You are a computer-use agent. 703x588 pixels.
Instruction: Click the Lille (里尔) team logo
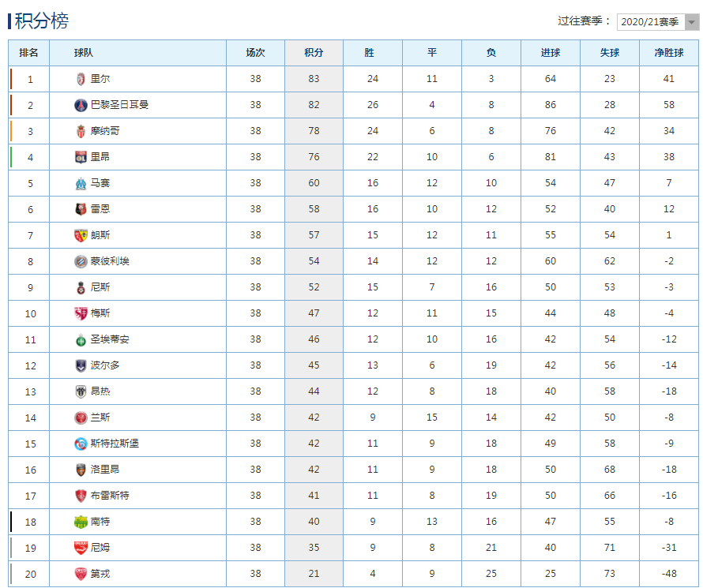tap(80, 79)
